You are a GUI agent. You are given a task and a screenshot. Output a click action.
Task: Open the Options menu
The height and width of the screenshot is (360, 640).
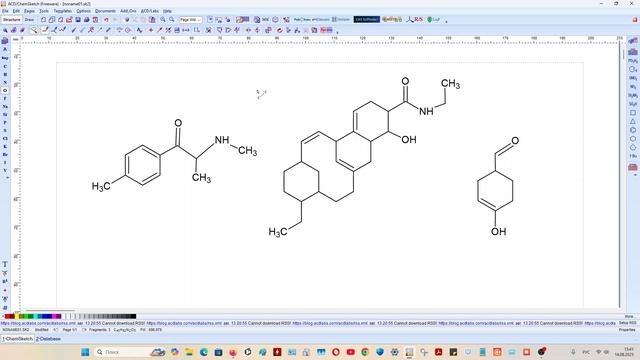click(84, 11)
